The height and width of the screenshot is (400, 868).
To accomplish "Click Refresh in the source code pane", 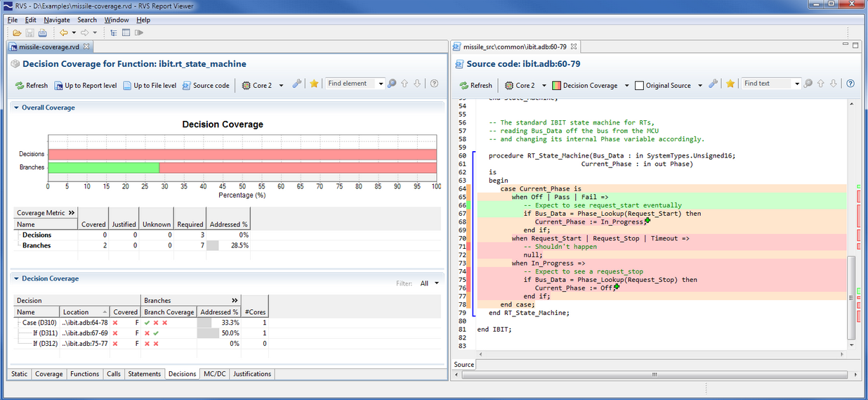I will click(475, 86).
